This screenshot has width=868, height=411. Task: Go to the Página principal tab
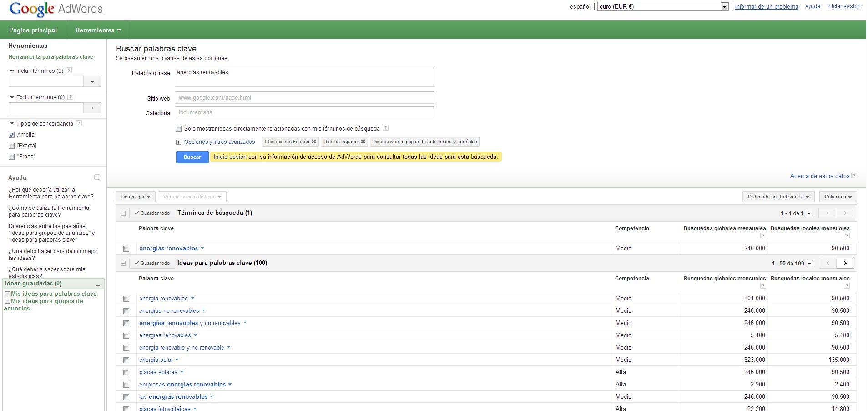coord(33,30)
